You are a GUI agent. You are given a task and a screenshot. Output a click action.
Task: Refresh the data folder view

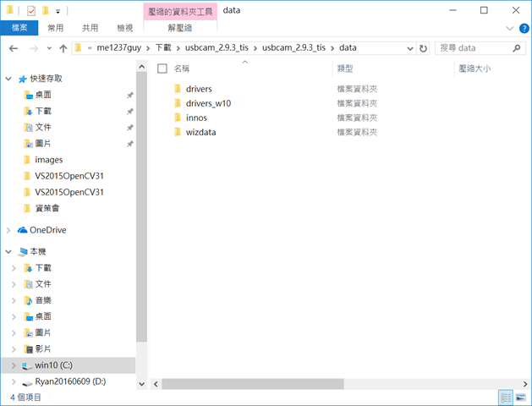pyautogui.click(x=423, y=48)
